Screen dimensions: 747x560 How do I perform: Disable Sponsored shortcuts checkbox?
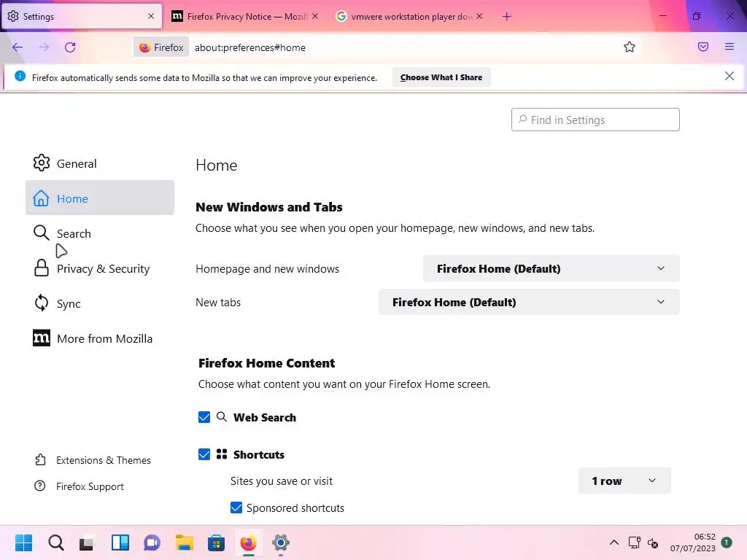tap(236, 507)
